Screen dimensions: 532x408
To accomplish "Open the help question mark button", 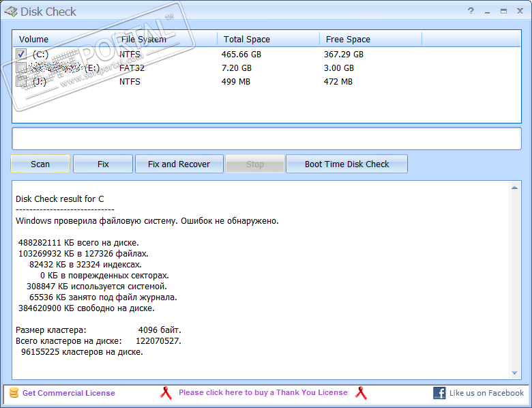I will 471,11.
